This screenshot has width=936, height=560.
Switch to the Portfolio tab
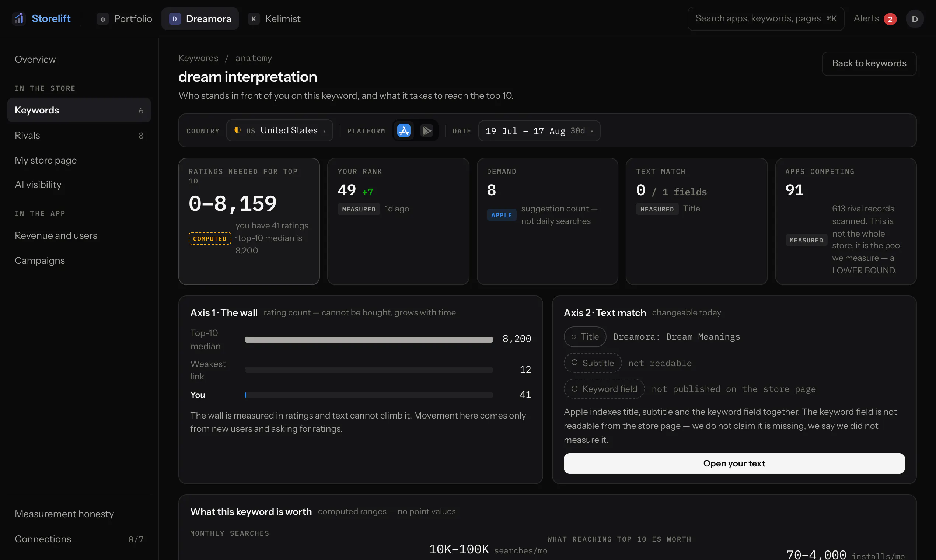click(x=125, y=19)
